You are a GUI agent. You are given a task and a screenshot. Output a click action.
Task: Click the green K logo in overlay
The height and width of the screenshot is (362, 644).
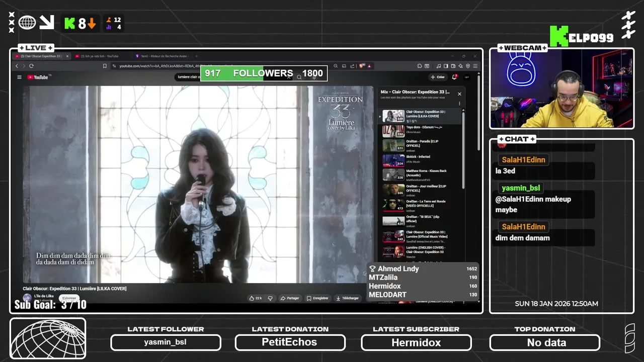pyautogui.click(x=69, y=23)
